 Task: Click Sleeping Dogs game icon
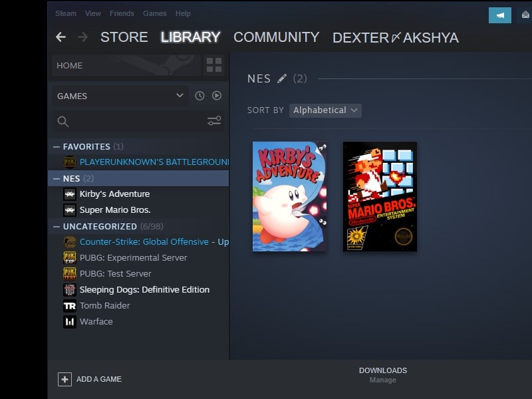tap(70, 290)
